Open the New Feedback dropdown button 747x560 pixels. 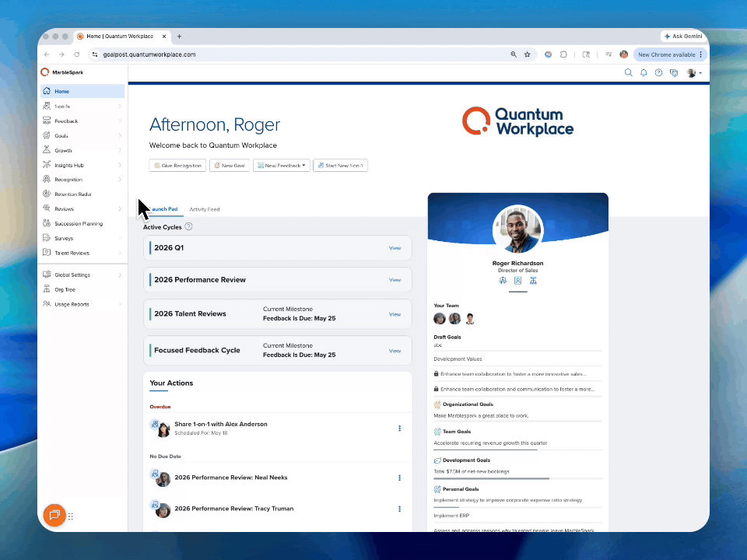pos(282,165)
